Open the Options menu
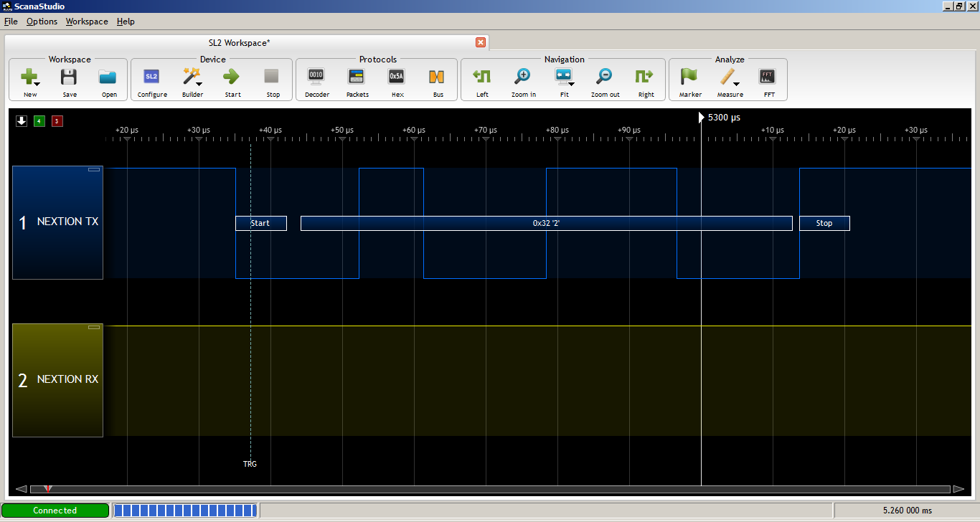The width and height of the screenshot is (980, 522). pyautogui.click(x=42, y=22)
